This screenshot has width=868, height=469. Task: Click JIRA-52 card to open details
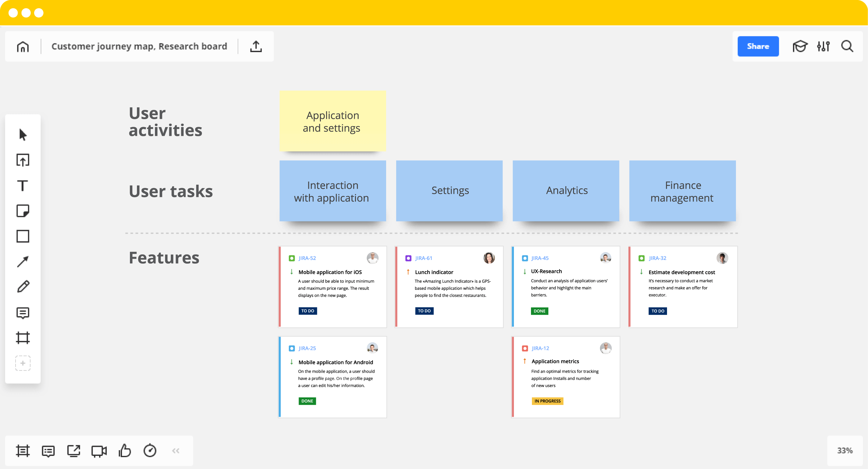coord(333,285)
